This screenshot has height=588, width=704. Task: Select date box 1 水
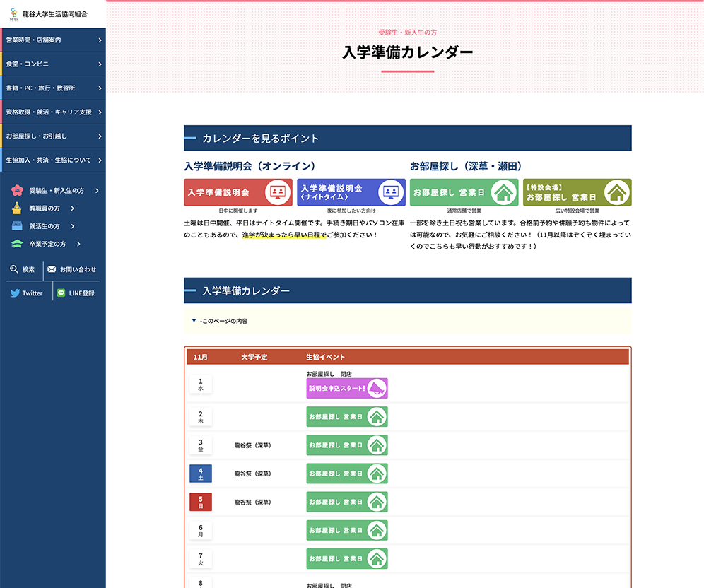pos(201,384)
